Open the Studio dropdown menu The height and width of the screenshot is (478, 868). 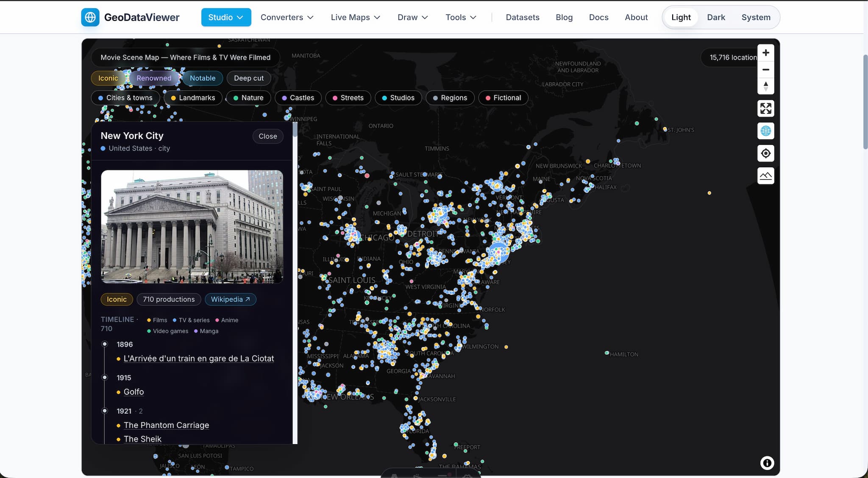[x=226, y=17]
